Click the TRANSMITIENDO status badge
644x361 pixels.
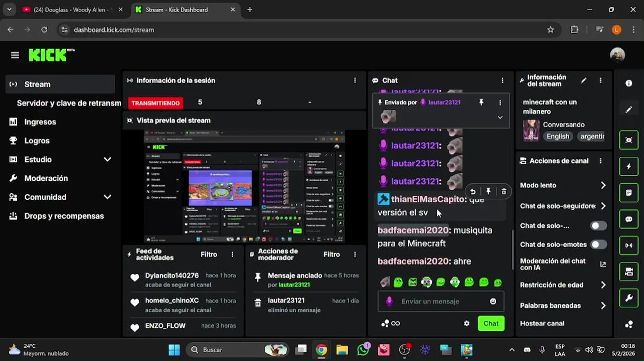coord(155,103)
